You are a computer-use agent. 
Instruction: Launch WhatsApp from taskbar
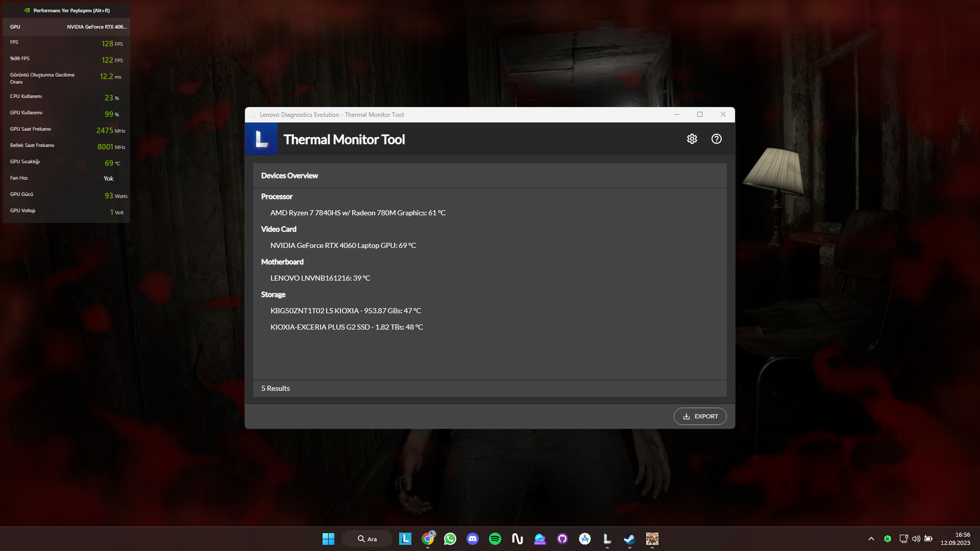click(450, 539)
